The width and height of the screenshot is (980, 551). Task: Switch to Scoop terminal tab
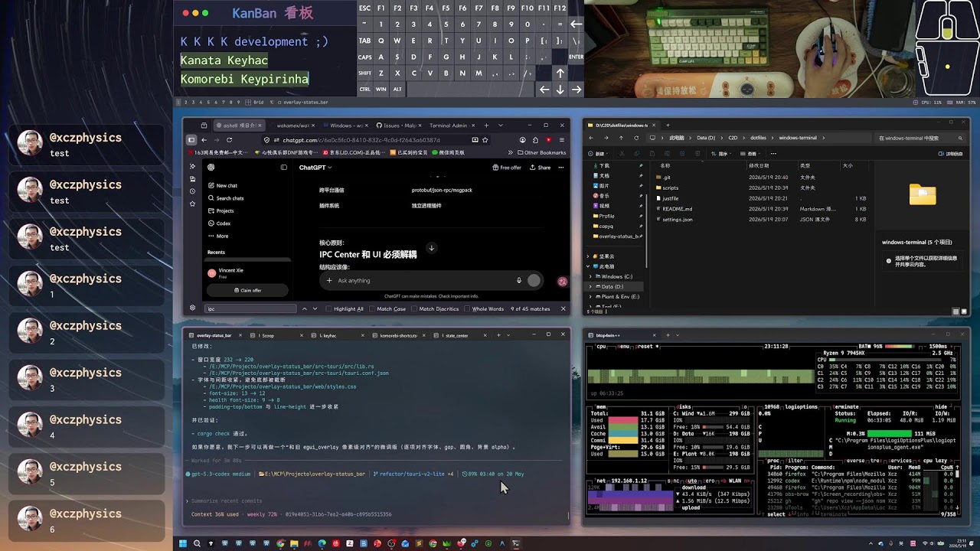tap(276, 335)
